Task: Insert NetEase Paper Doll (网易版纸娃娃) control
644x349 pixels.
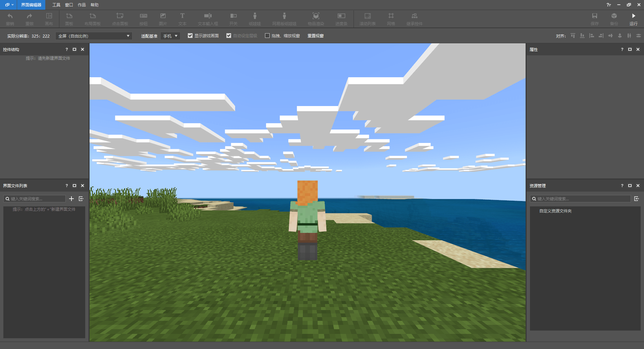Action: 284,19
